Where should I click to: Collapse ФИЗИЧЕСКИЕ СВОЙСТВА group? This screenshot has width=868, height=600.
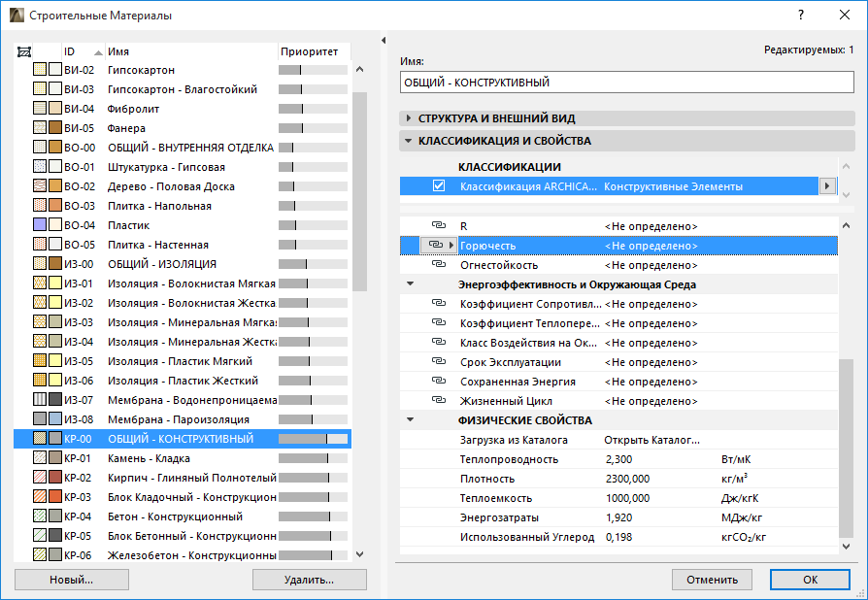pos(410,419)
